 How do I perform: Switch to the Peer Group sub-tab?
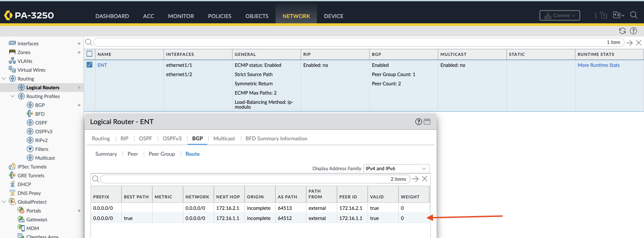tap(162, 154)
